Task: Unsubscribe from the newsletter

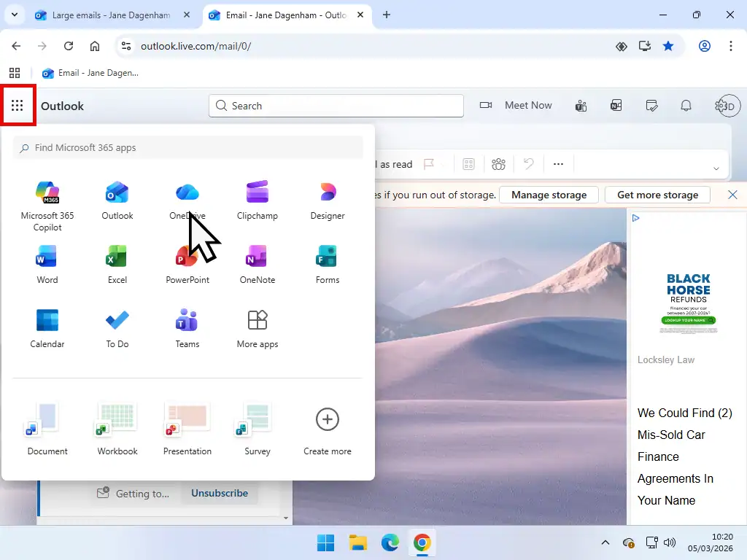Action: click(220, 493)
